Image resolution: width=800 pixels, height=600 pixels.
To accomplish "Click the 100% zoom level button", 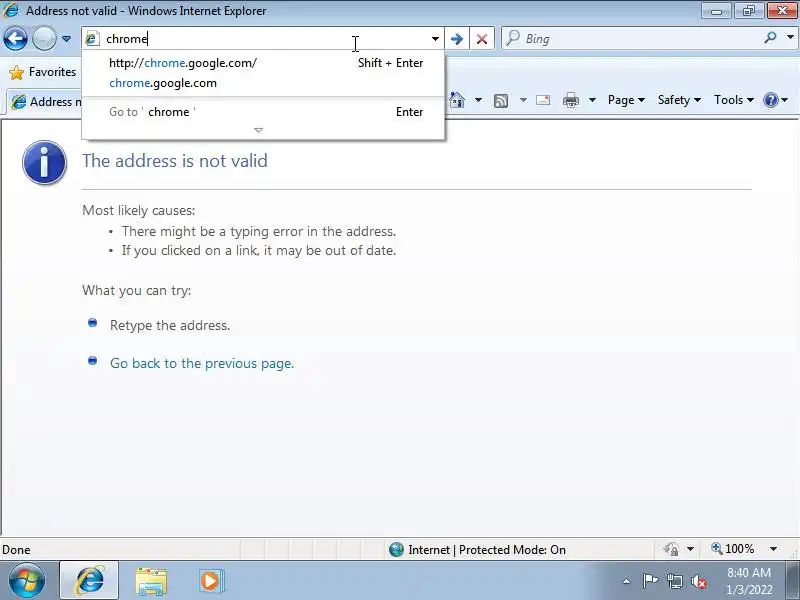I will click(733, 549).
